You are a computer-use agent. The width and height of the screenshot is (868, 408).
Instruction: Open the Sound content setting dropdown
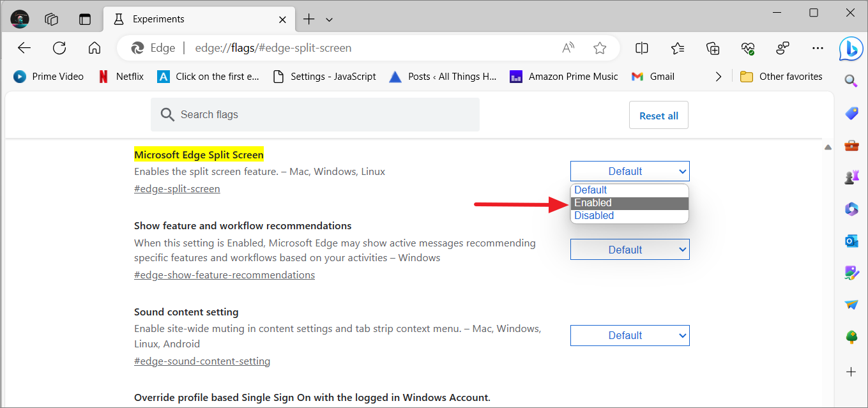point(629,335)
